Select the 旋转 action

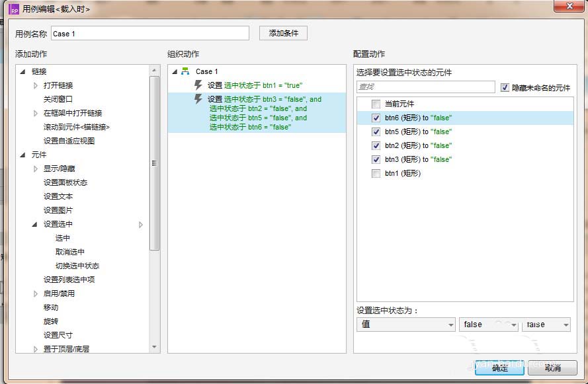[x=51, y=321]
